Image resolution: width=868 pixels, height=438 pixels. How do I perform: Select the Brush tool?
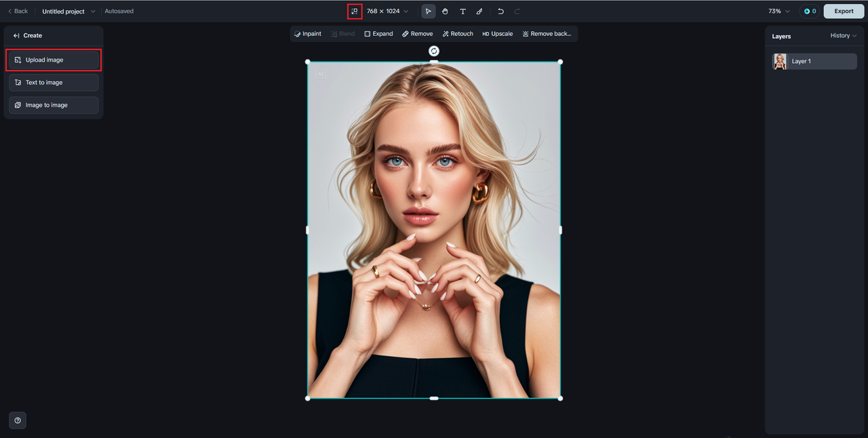pyautogui.click(x=479, y=12)
